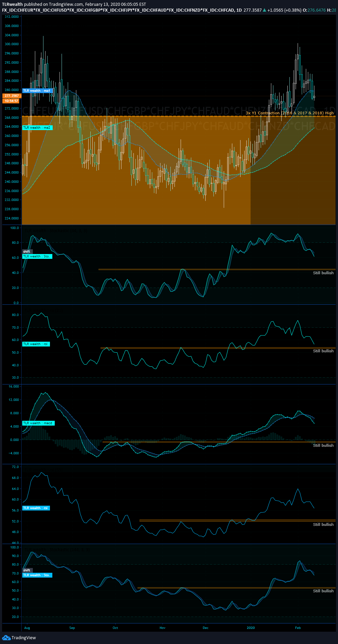This screenshot has height=644, width=338.
Task: Click the blue 'TLR wealth : rsi' label
Action: (x=36, y=508)
